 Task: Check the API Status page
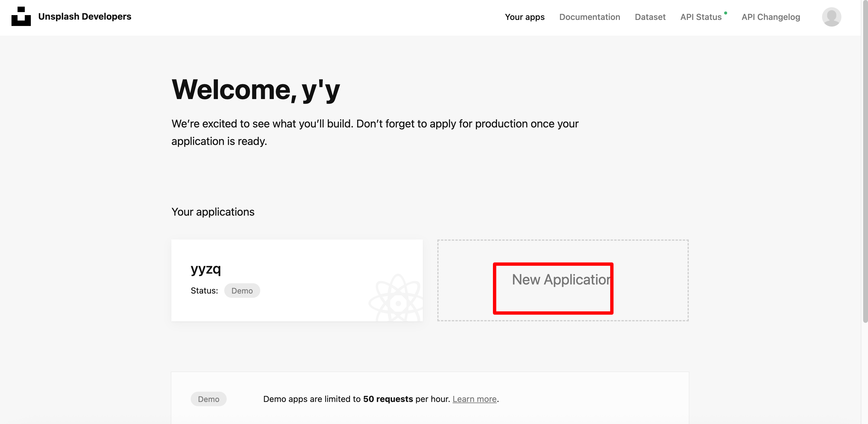pos(701,17)
